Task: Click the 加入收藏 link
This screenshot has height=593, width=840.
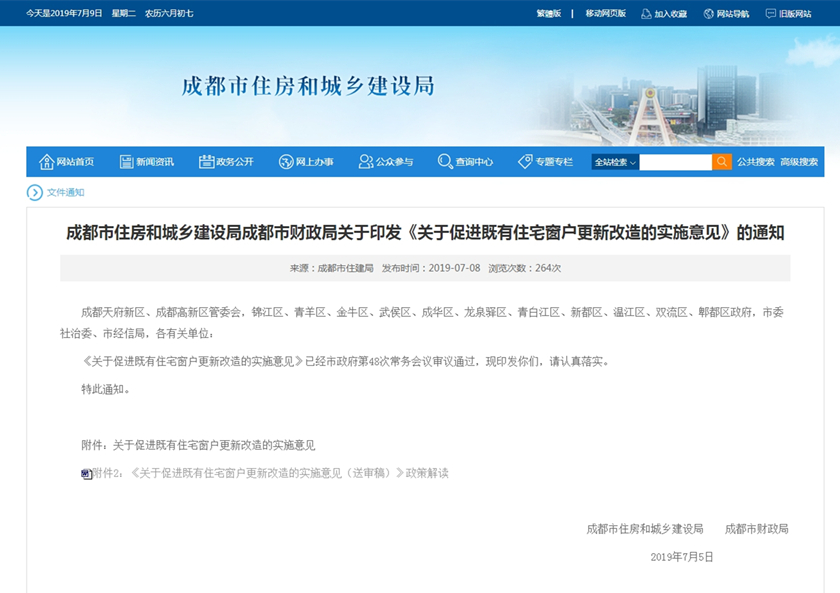Action: point(670,14)
